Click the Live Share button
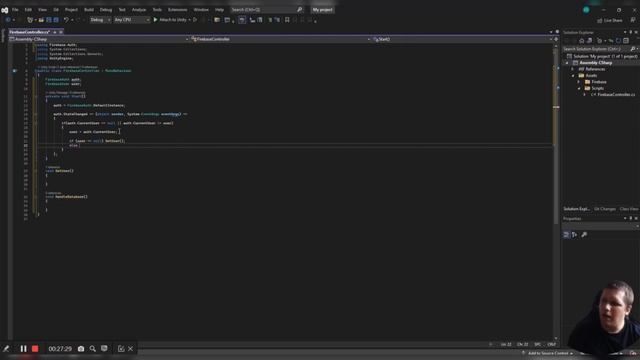 (610, 20)
